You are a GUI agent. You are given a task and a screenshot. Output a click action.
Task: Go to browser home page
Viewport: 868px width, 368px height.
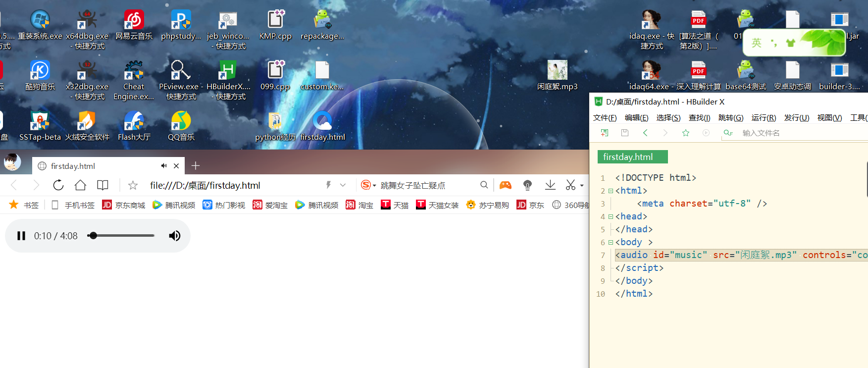pyautogui.click(x=80, y=185)
